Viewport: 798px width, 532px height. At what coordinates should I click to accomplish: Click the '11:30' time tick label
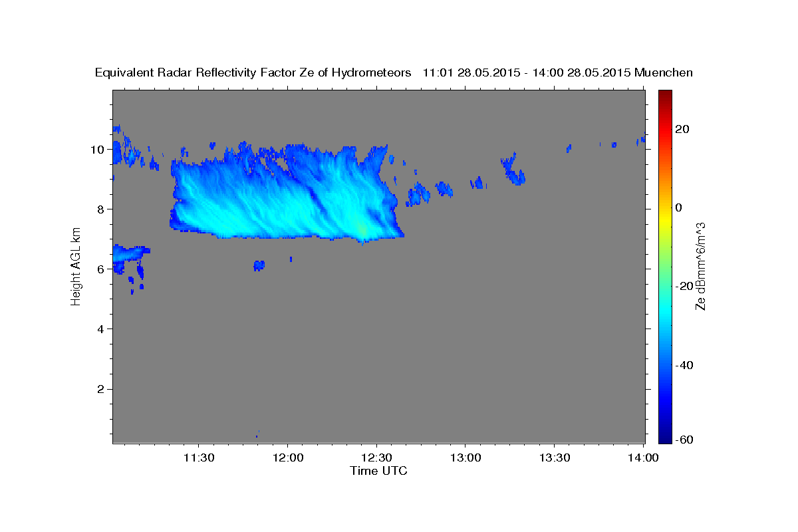pyautogui.click(x=199, y=458)
